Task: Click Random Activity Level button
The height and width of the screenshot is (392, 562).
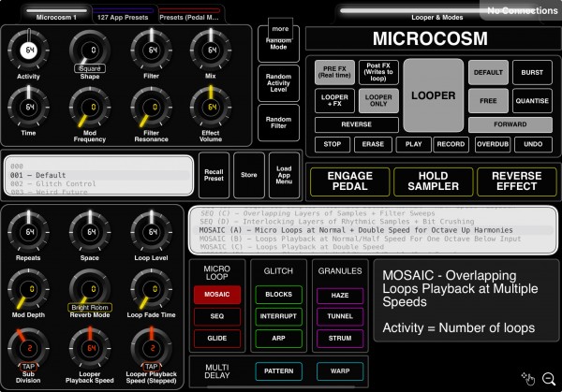Action: [x=278, y=83]
